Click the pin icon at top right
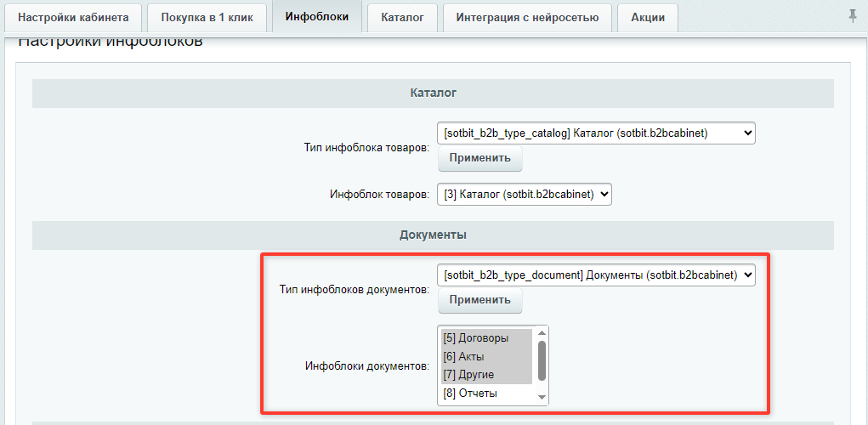The height and width of the screenshot is (425, 868). pos(853,17)
